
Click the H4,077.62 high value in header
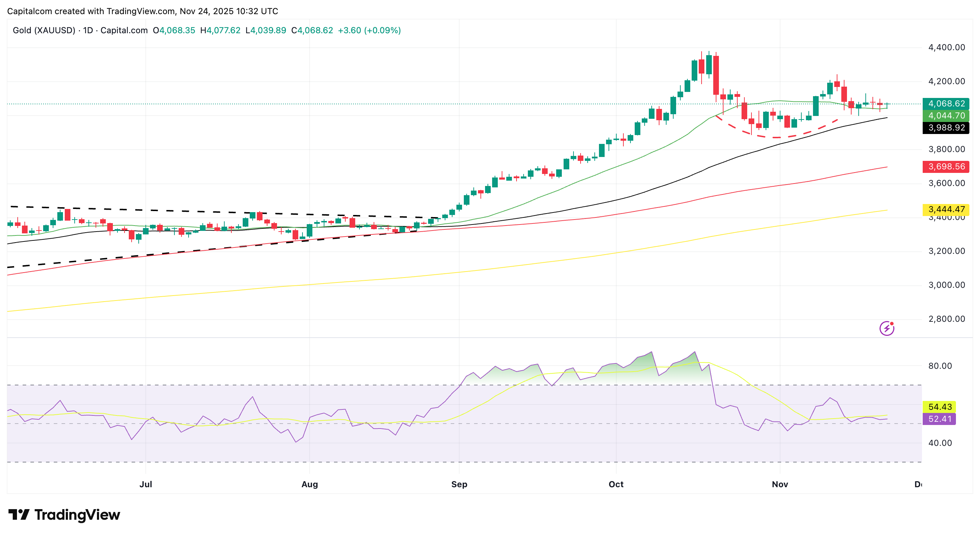[x=220, y=30]
